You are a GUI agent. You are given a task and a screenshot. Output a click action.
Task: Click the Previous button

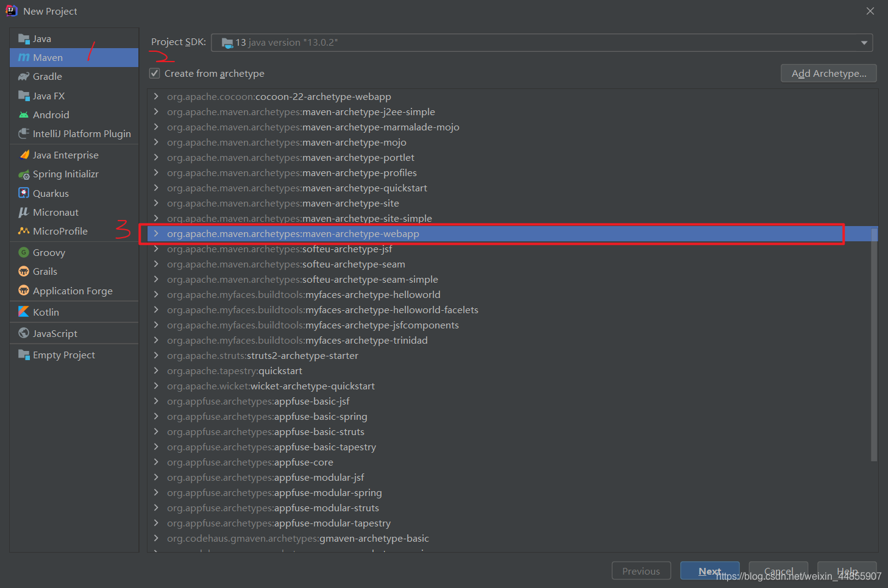pos(641,571)
